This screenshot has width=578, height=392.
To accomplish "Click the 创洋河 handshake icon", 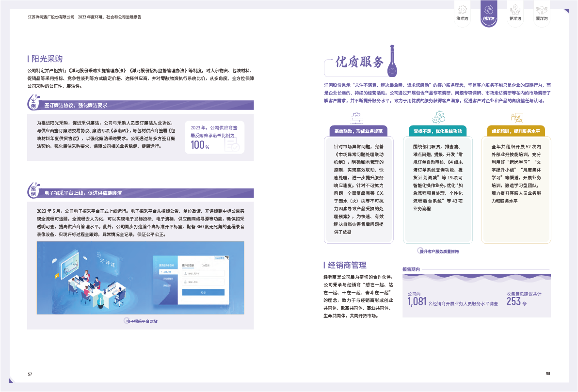I will click(x=488, y=10).
